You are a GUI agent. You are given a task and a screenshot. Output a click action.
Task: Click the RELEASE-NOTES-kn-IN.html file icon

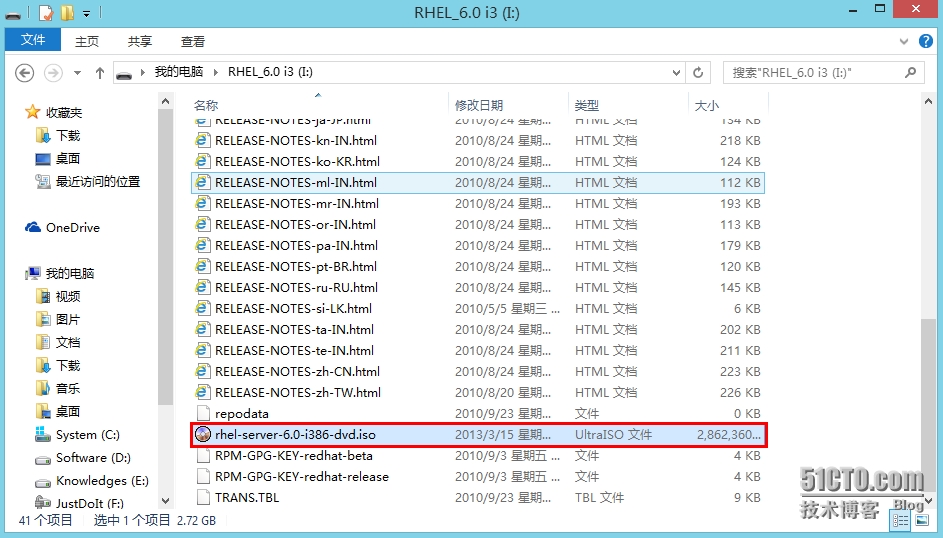(x=203, y=141)
